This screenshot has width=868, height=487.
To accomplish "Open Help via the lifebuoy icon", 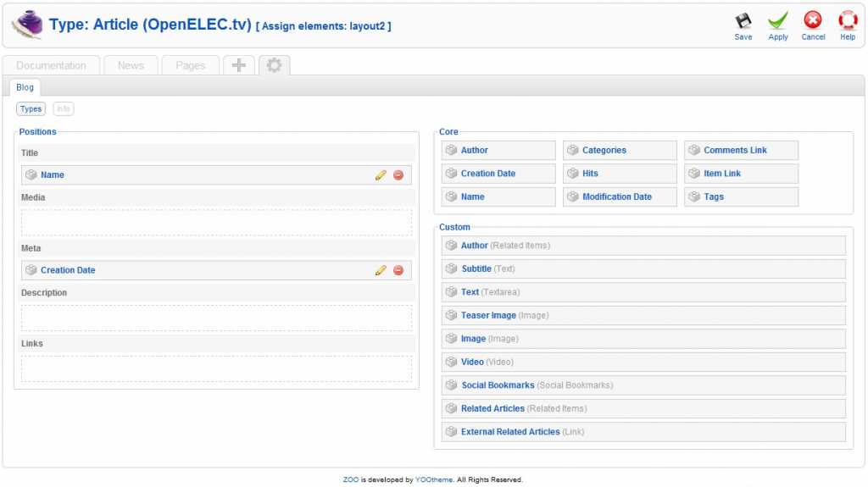I will 848,21.
